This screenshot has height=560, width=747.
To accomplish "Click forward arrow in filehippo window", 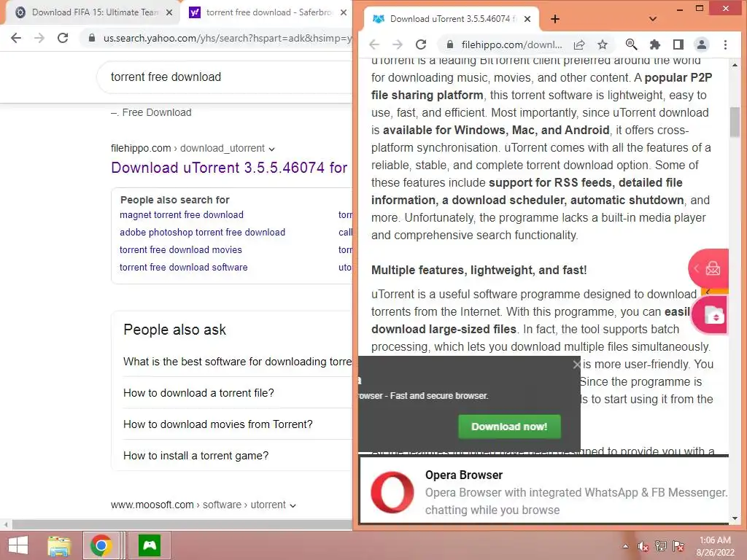I will [x=398, y=44].
